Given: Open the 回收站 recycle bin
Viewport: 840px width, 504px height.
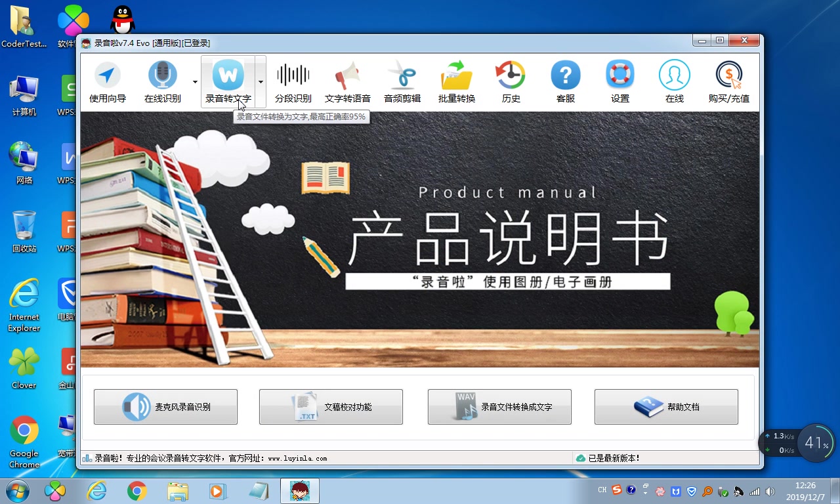Looking at the screenshot, I should click(24, 232).
